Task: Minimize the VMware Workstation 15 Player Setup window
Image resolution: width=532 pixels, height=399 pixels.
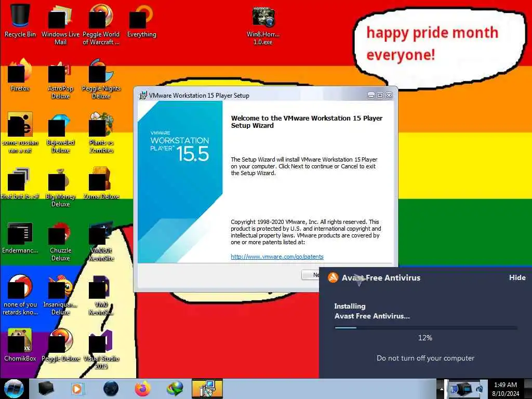Action: (x=371, y=96)
